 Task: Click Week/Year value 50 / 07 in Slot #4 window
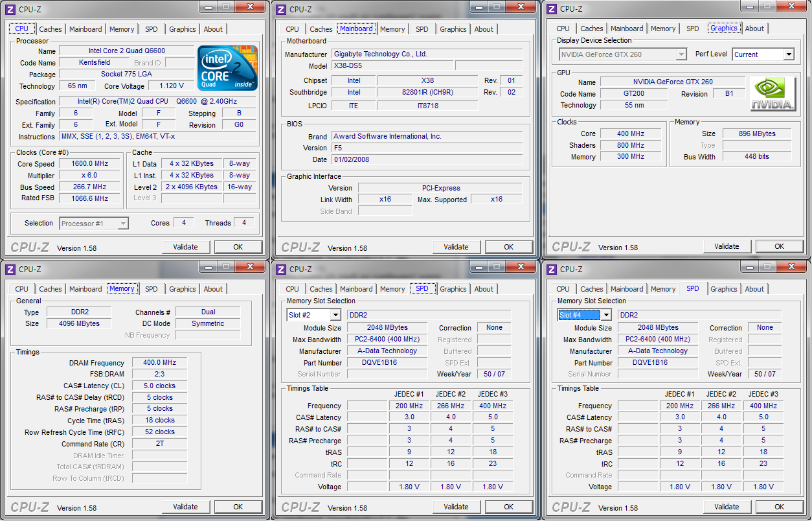765,375
